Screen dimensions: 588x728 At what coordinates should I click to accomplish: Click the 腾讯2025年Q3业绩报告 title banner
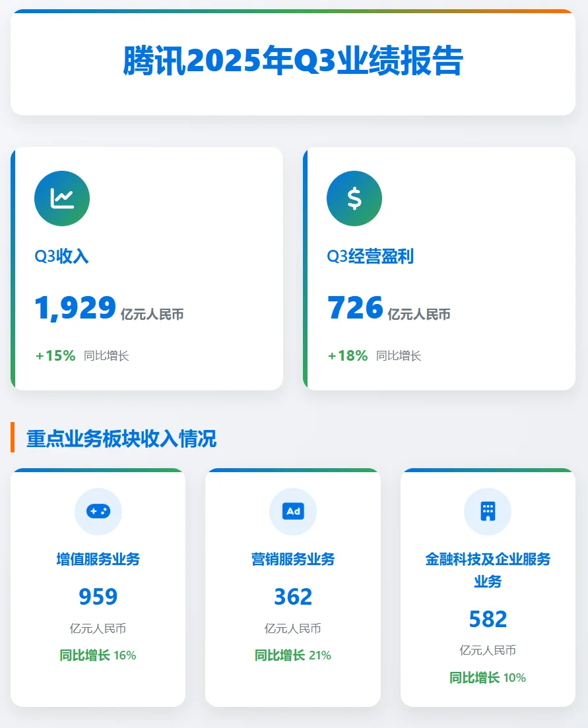tap(294, 59)
